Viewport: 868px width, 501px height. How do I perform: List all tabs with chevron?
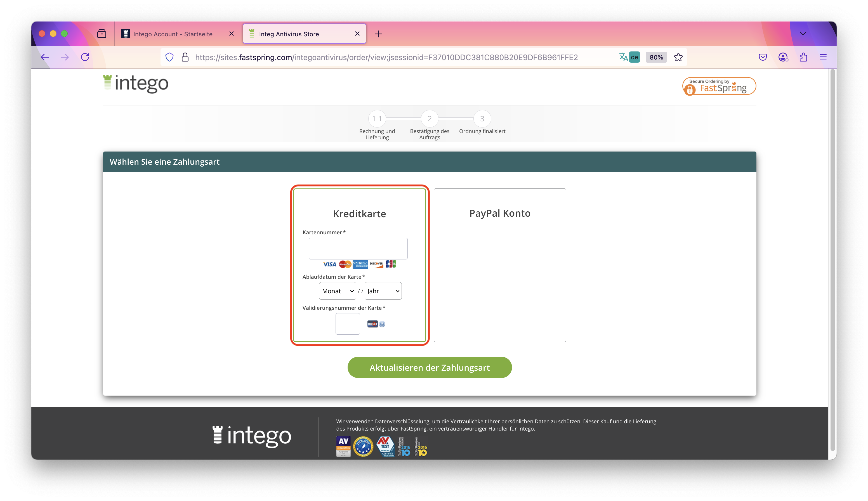pos(803,34)
